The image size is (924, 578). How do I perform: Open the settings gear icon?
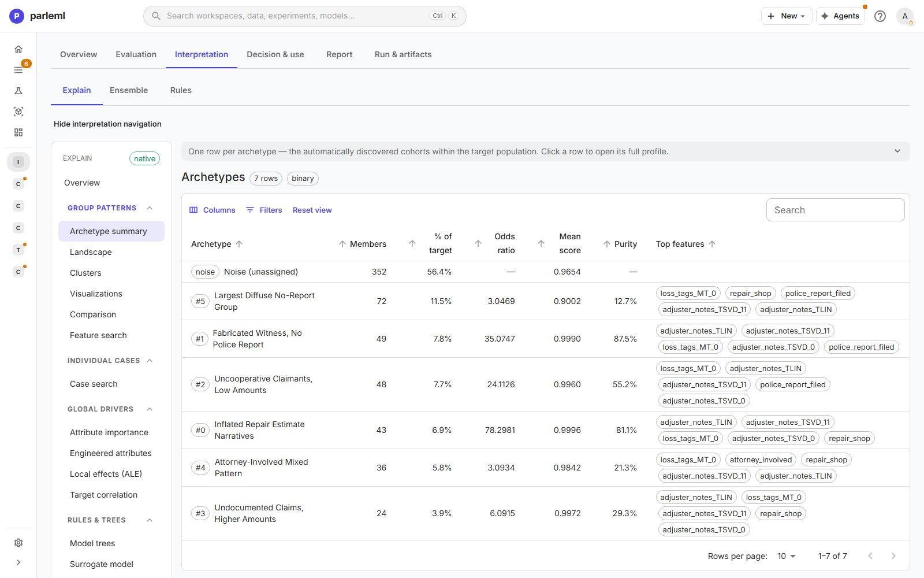(18, 543)
